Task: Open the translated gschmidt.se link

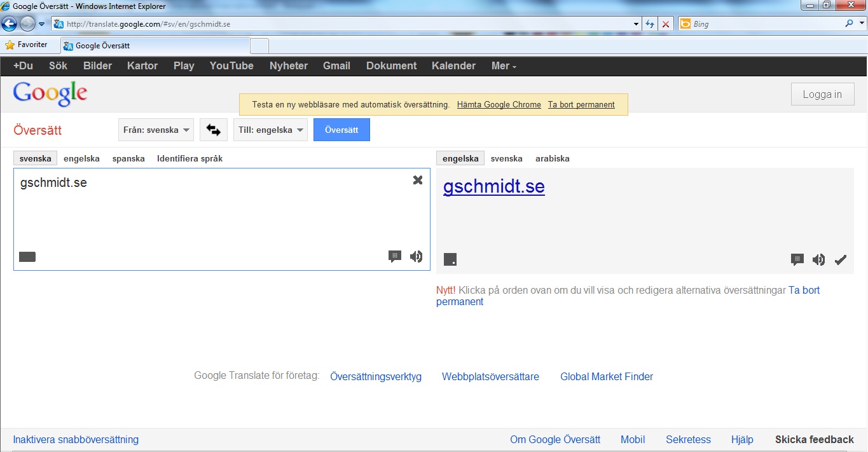Action: click(494, 186)
